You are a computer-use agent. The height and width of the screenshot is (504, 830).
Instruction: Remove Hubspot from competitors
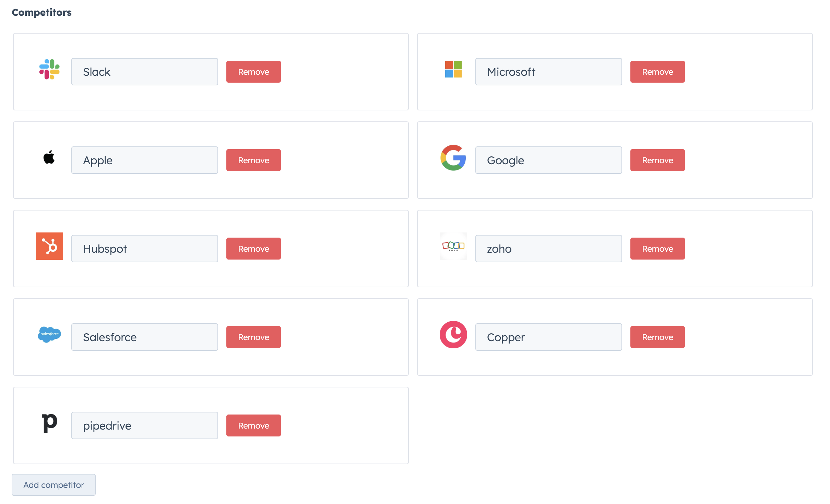click(253, 248)
